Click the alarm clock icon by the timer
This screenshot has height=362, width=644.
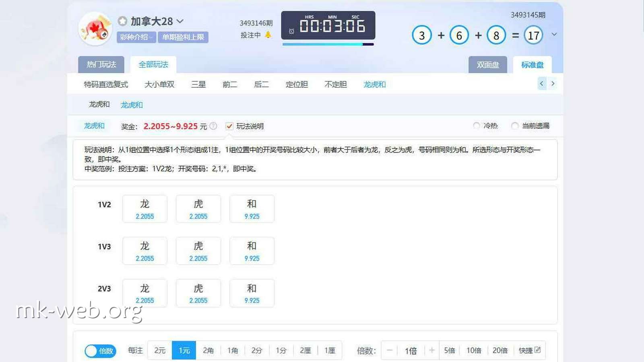(x=291, y=31)
